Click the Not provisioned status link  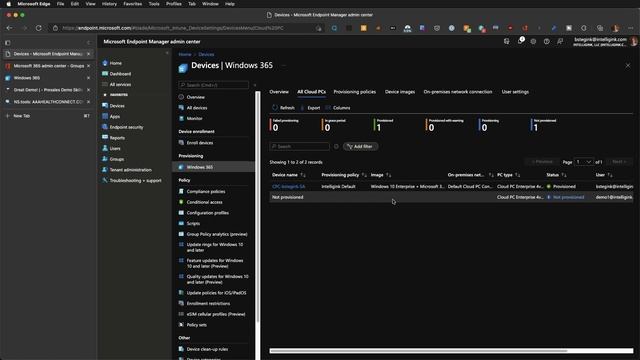568,197
